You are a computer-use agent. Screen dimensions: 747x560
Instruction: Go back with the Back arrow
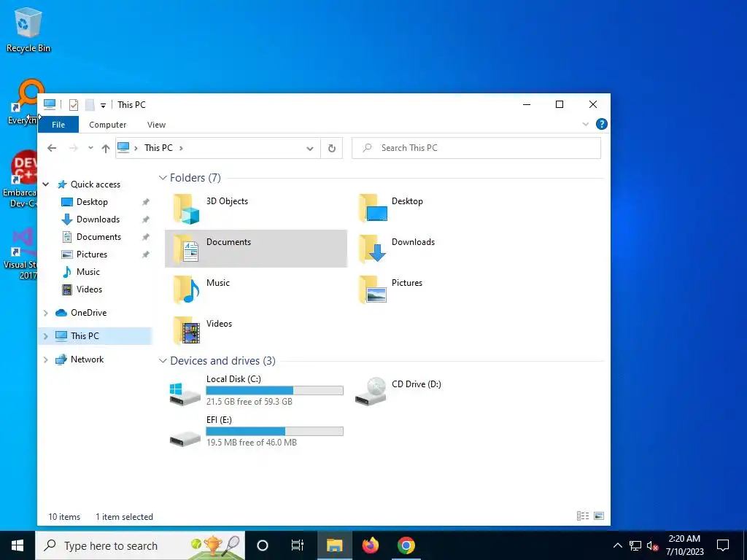tap(52, 148)
